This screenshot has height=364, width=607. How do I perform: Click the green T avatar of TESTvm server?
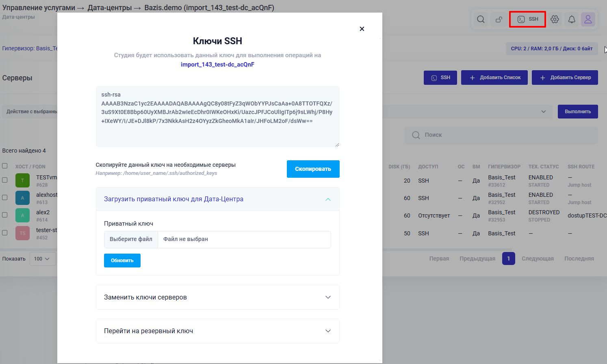coord(22,181)
